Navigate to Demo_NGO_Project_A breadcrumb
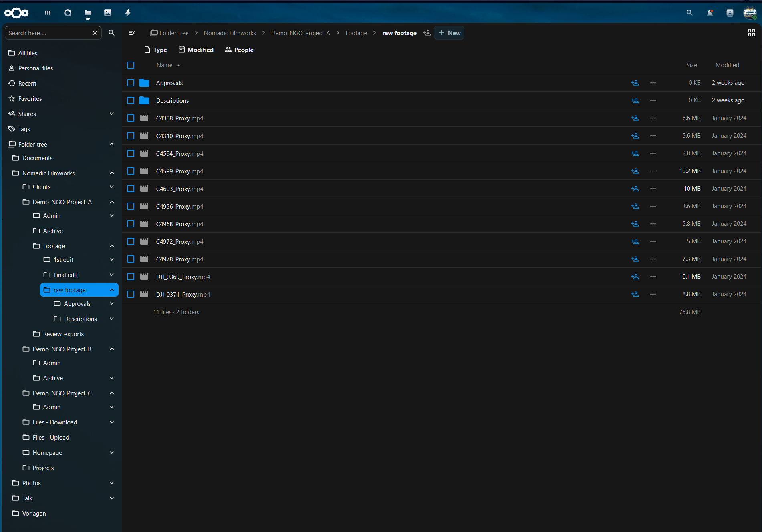 pyautogui.click(x=300, y=33)
